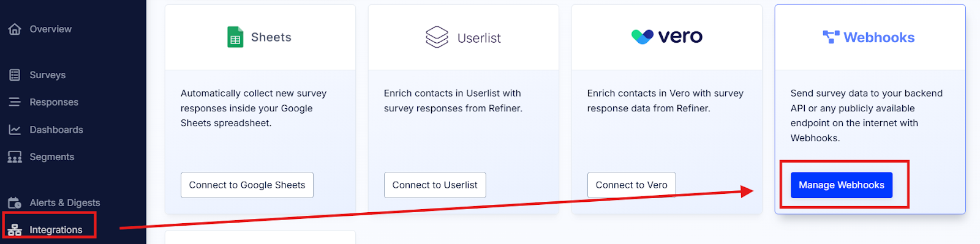Viewport: 980px width, 244px height.
Task: Open the Integrations page label
Action: [56, 230]
